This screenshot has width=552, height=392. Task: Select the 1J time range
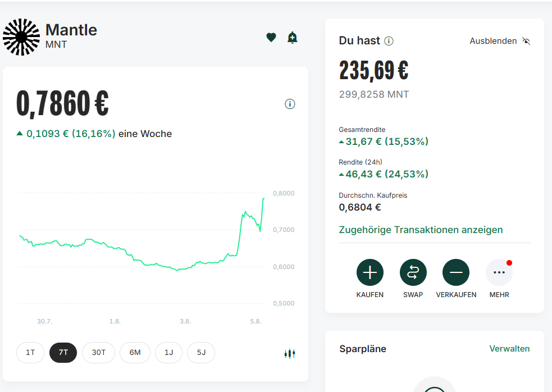click(x=168, y=353)
